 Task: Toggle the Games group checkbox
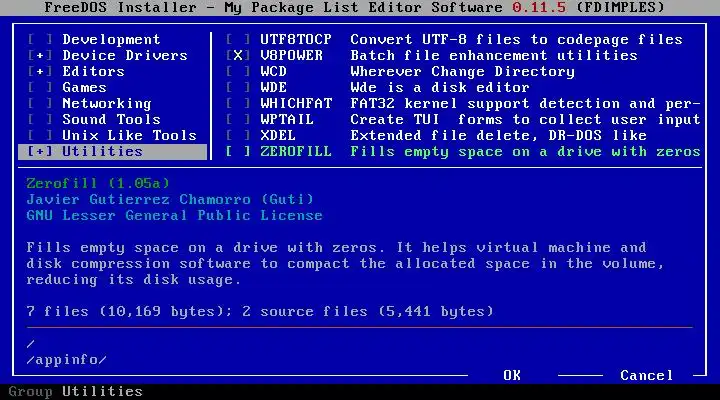point(40,88)
